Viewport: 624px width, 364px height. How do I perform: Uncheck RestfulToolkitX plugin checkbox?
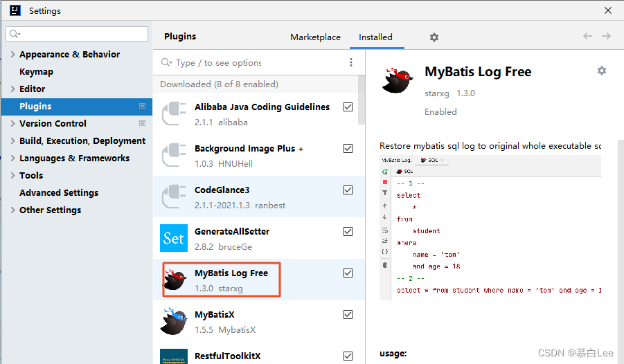click(348, 356)
